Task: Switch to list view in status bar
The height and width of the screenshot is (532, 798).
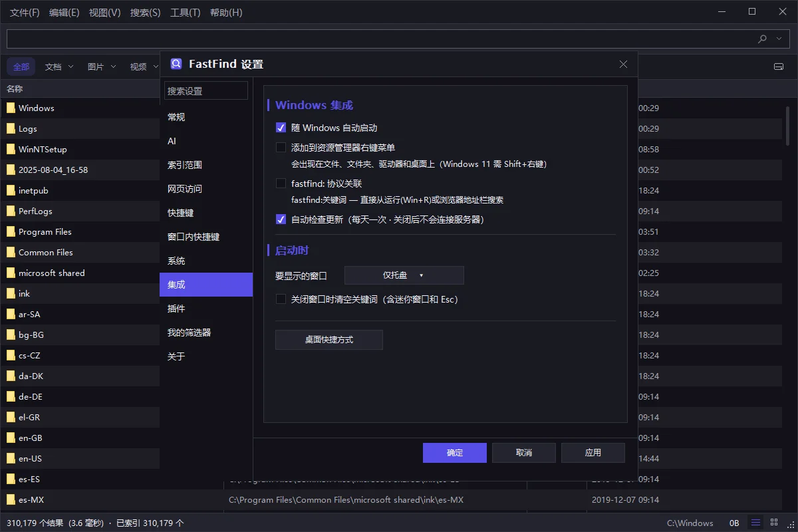Action: [756, 523]
